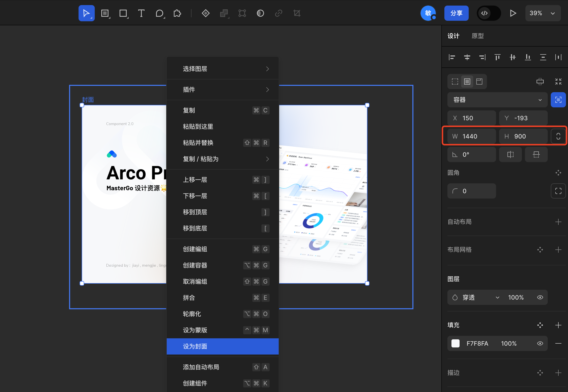
Task: Add an 自动布局 with plus
Action: (558, 222)
